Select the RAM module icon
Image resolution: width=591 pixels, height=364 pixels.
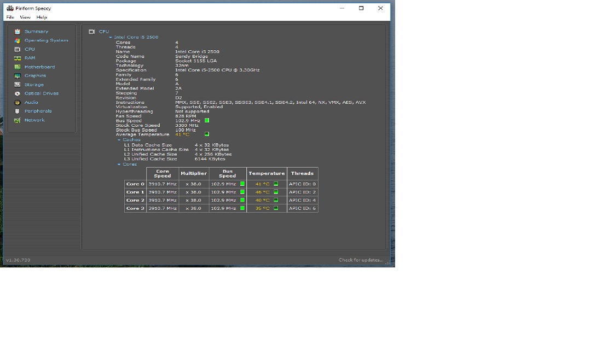coord(18,58)
